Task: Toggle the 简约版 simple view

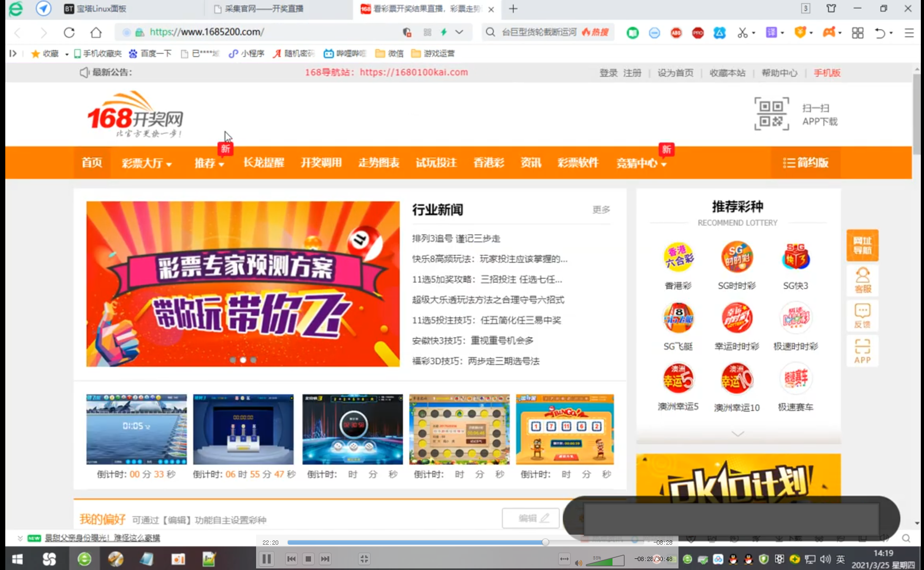Action: (806, 163)
